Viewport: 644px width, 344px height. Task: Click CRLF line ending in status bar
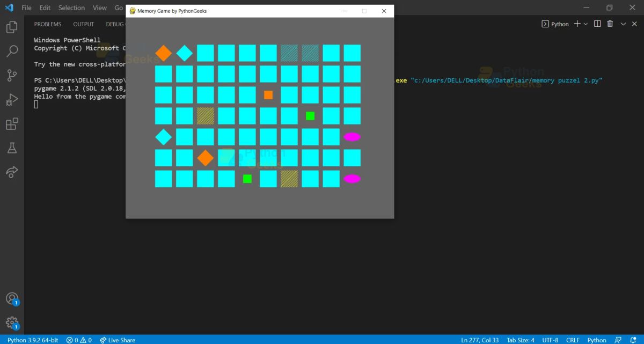pyautogui.click(x=573, y=340)
